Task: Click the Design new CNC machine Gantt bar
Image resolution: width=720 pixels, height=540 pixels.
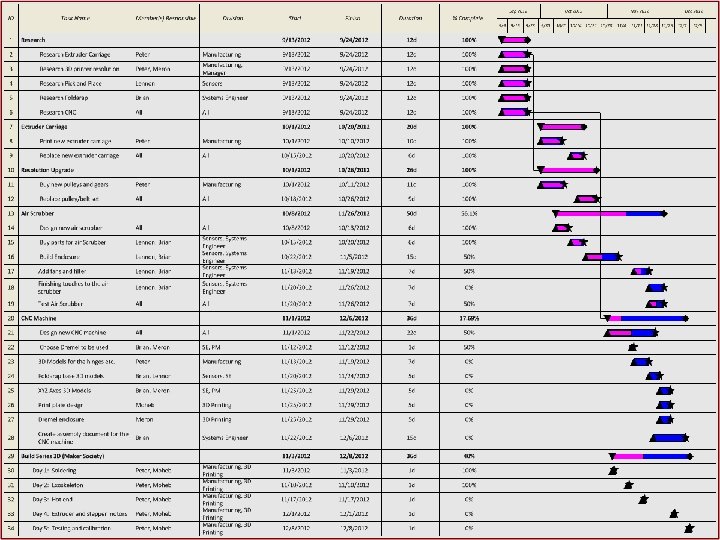Action: pos(630,332)
